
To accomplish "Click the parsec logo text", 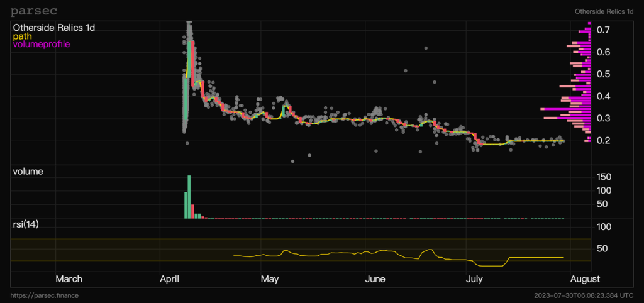I will 34,11.
